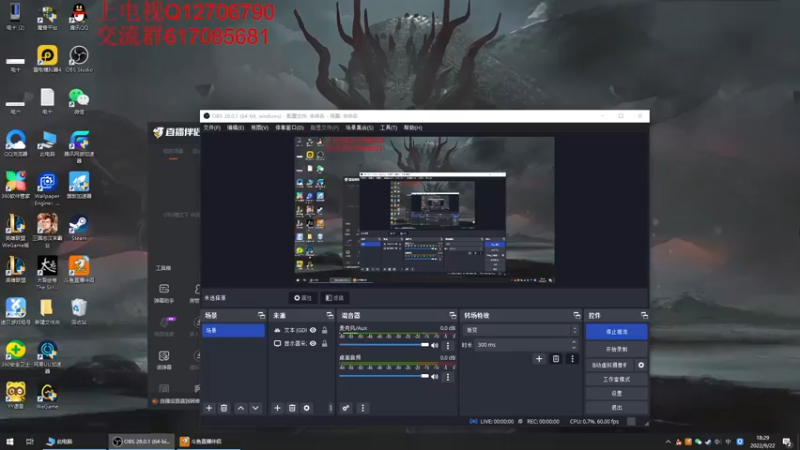Open 视图(V) menu
Image resolution: width=800 pixels, height=450 pixels.
(x=259, y=128)
